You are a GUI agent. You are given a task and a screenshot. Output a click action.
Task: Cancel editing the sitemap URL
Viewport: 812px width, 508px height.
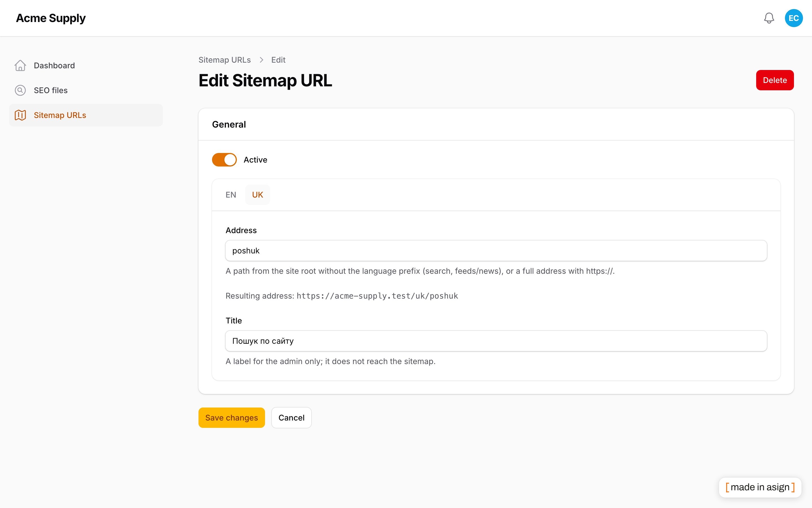tap(291, 418)
